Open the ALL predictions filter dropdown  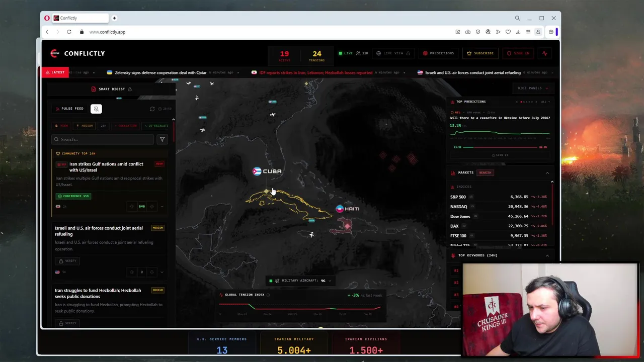coord(545,102)
